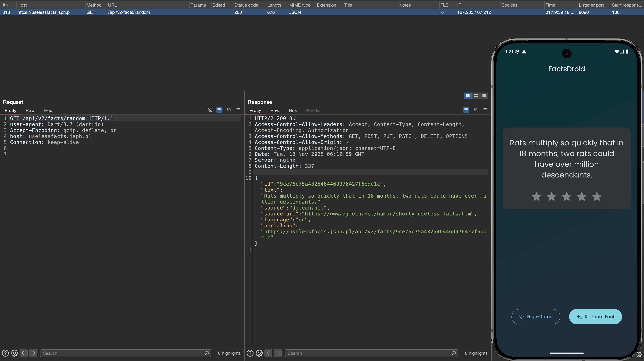This screenshot has height=361, width=644.
Task: Toggle the \n newline display in Response panel
Action: point(476,110)
